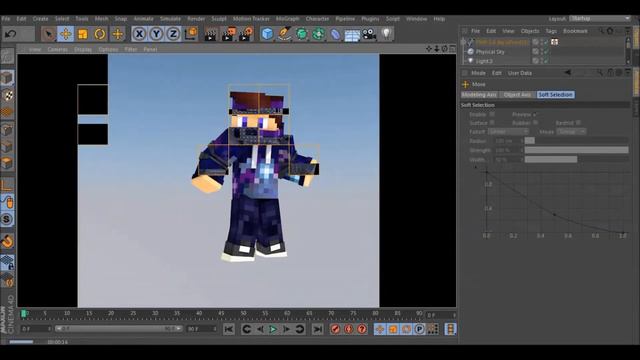The image size is (640, 360).
Task: Toggle Autokeying button
Action: click(349, 329)
